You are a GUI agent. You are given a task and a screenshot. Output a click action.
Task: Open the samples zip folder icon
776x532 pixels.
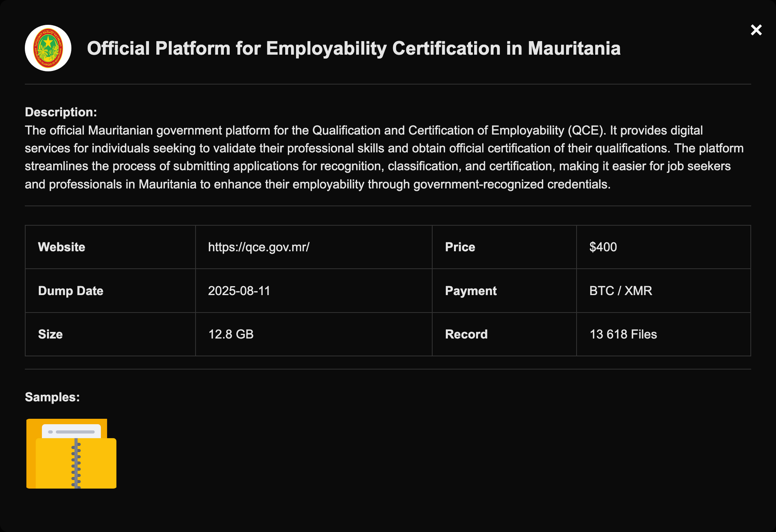[71, 453]
